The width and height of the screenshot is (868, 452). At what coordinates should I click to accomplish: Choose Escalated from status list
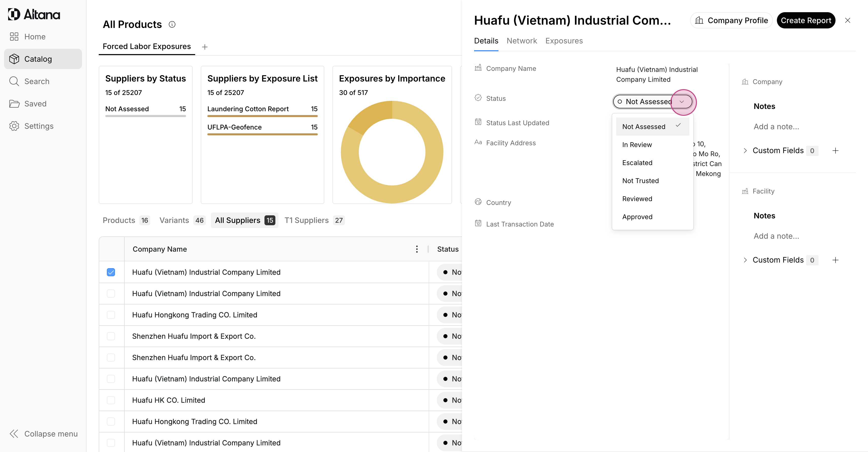[x=637, y=163]
